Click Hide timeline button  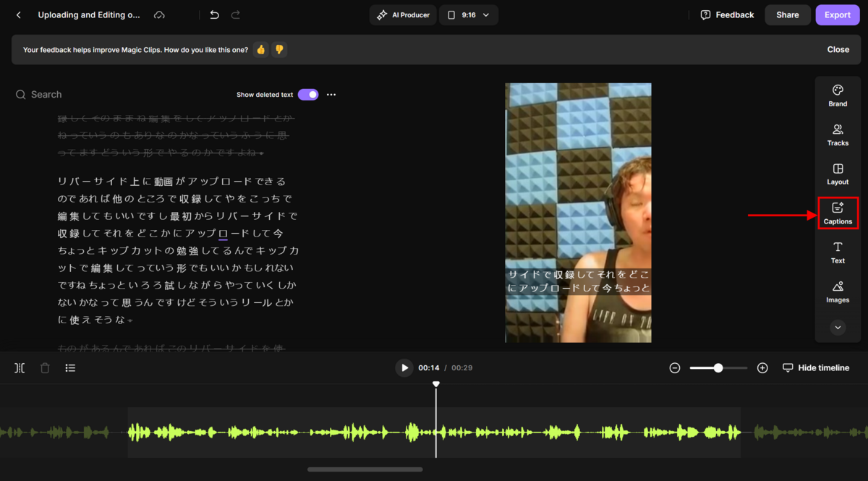(x=816, y=368)
